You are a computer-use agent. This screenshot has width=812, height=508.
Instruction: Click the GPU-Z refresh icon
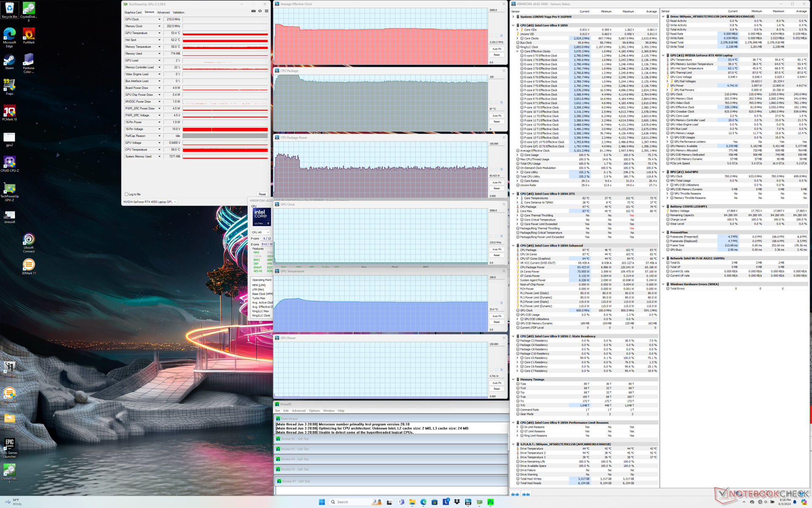260,11
